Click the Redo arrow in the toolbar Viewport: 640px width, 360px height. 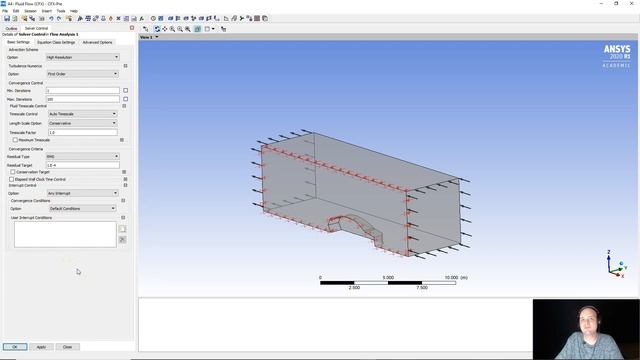(59, 18)
